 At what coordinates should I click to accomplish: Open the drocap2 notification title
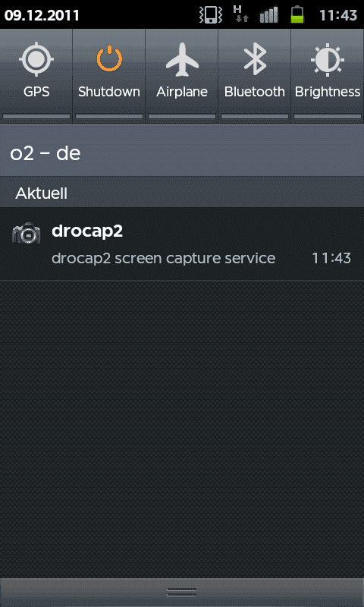87,231
